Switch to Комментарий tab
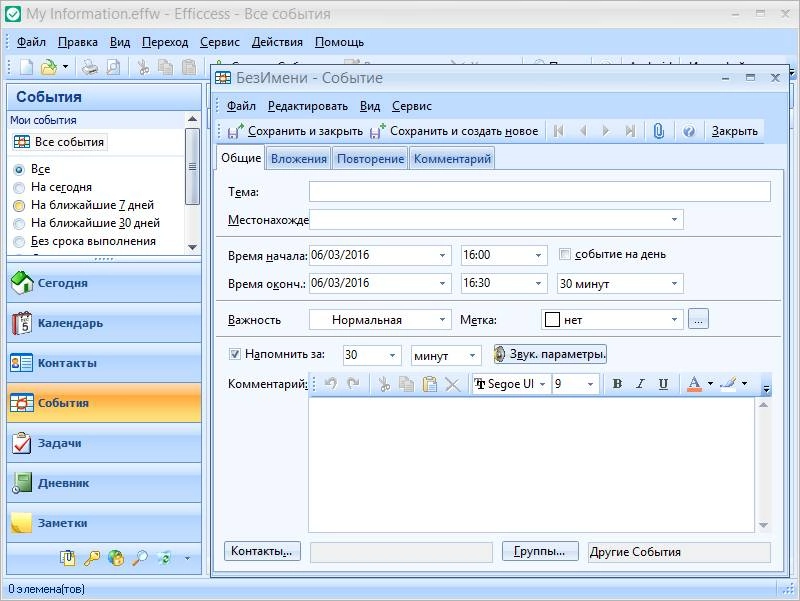Screen dimensions: 800x601 coord(452,159)
